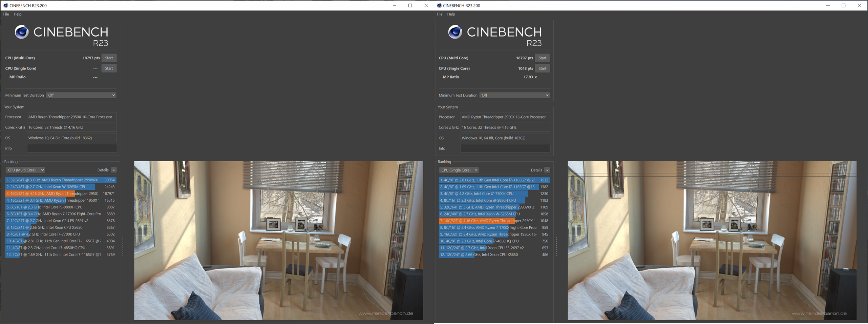
Task: Click the Cinebench logo sphere in left window
Action: [22, 32]
